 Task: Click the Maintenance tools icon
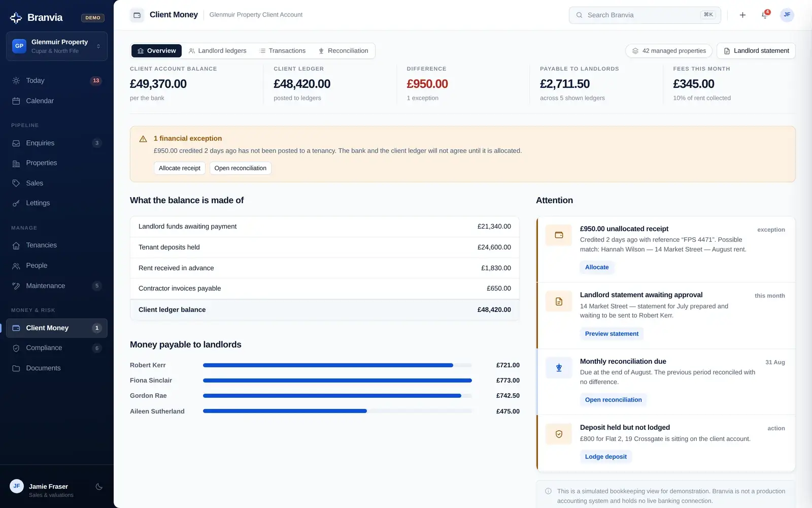point(16,286)
